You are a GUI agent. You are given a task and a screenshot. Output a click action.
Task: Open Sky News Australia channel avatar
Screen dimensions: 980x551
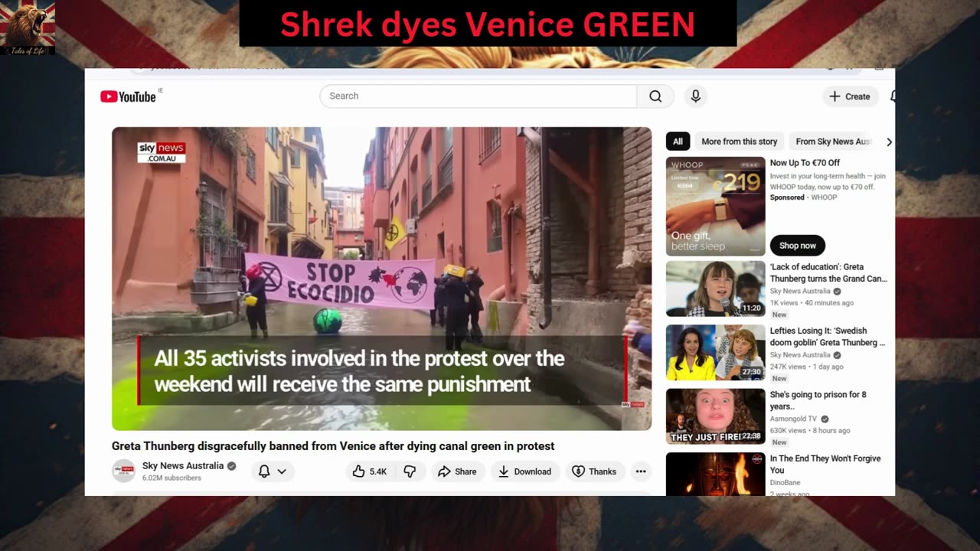pos(123,471)
